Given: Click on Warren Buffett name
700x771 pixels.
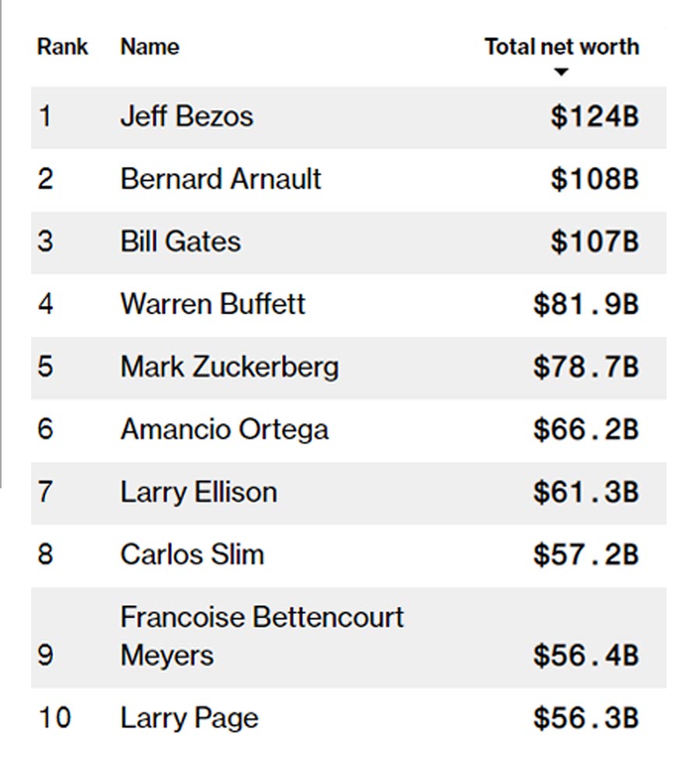Looking at the screenshot, I should pos(213,304).
